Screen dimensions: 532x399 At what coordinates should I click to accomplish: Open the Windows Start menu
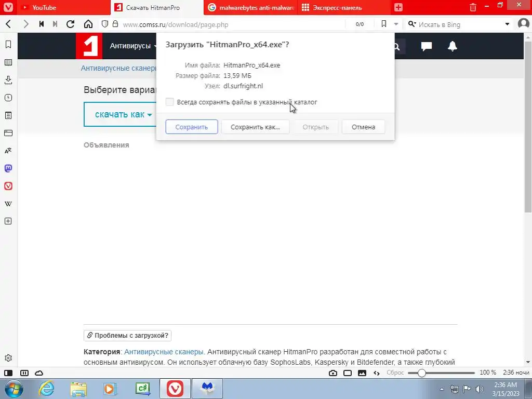(13, 389)
